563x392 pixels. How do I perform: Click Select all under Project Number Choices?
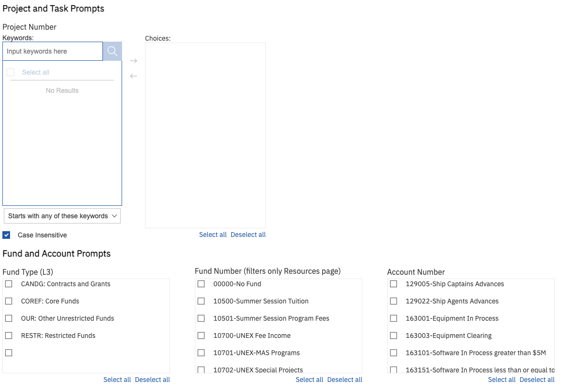[213, 235]
